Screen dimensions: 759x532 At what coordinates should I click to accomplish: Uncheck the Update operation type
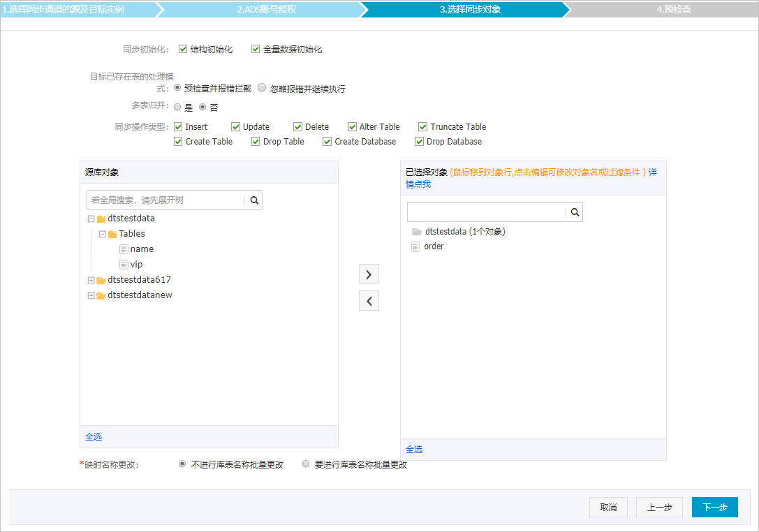pyautogui.click(x=236, y=127)
